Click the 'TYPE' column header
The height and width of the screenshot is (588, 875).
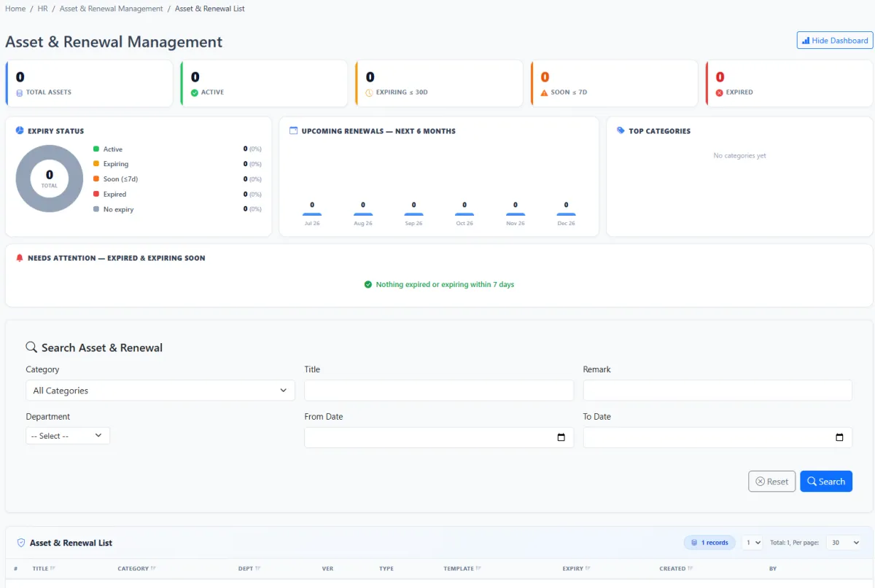click(x=386, y=568)
